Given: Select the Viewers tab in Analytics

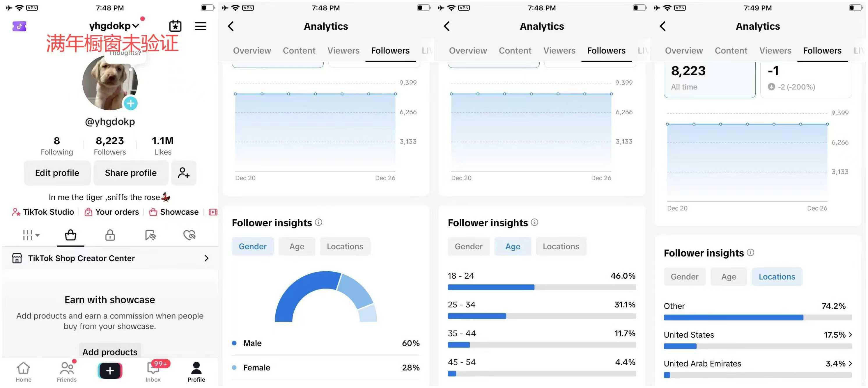Looking at the screenshot, I should [343, 50].
